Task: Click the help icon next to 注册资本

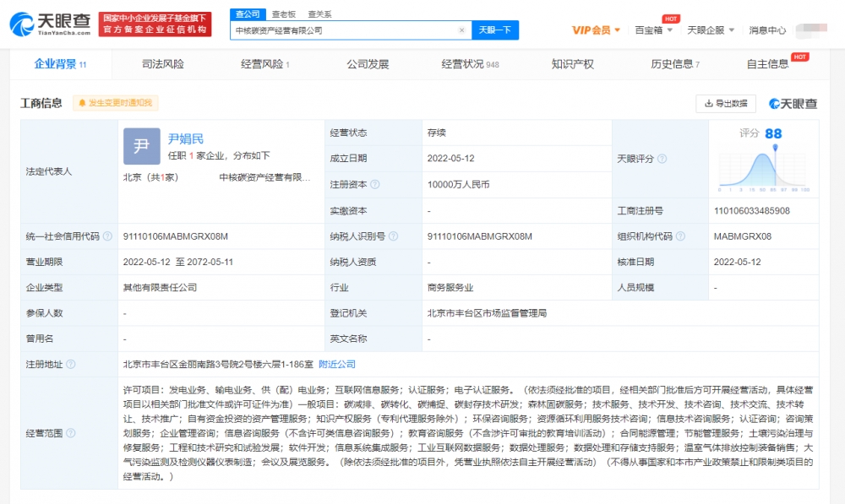Action: [x=375, y=184]
